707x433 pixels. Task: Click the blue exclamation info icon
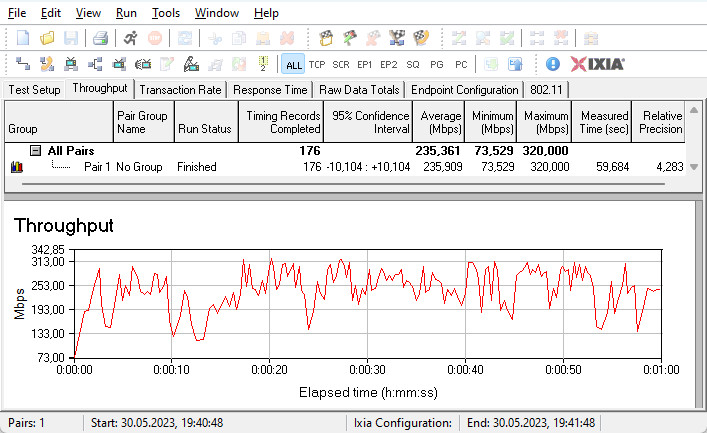553,64
